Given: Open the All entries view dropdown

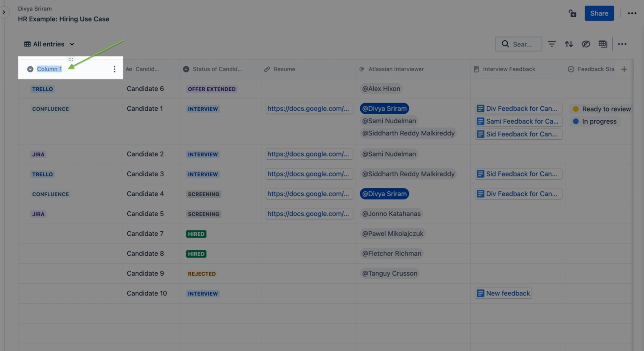Looking at the screenshot, I should tap(49, 44).
